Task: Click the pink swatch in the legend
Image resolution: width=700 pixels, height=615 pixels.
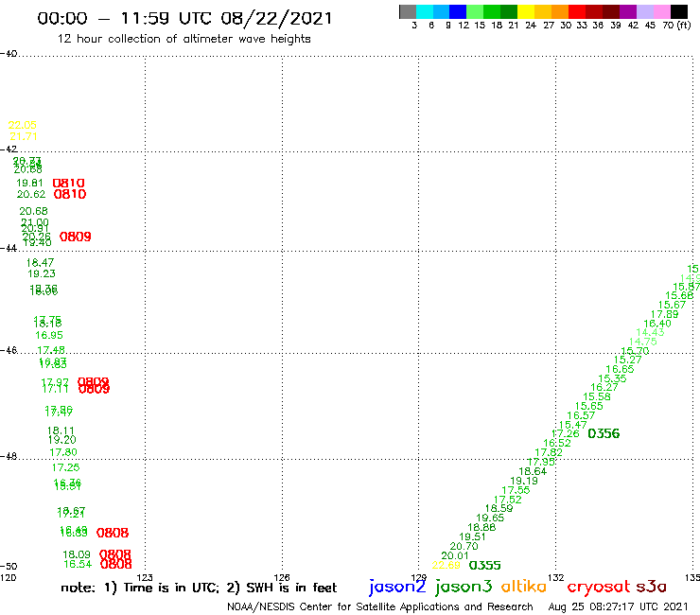Action: click(x=661, y=11)
